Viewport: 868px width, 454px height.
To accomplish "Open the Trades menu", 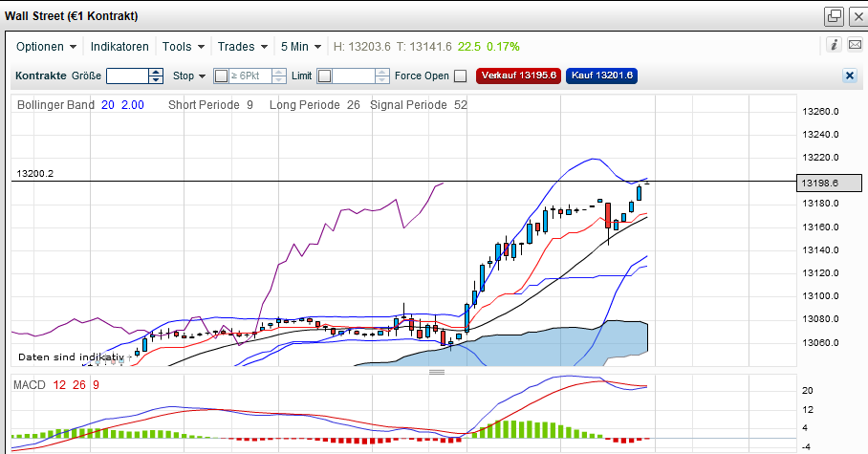I will tap(242, 46).
